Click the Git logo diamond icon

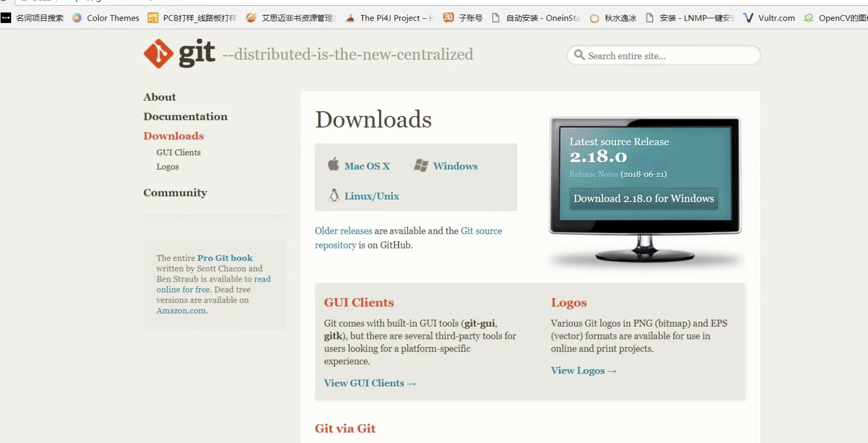pyautogui.click(x=159, y=53)
